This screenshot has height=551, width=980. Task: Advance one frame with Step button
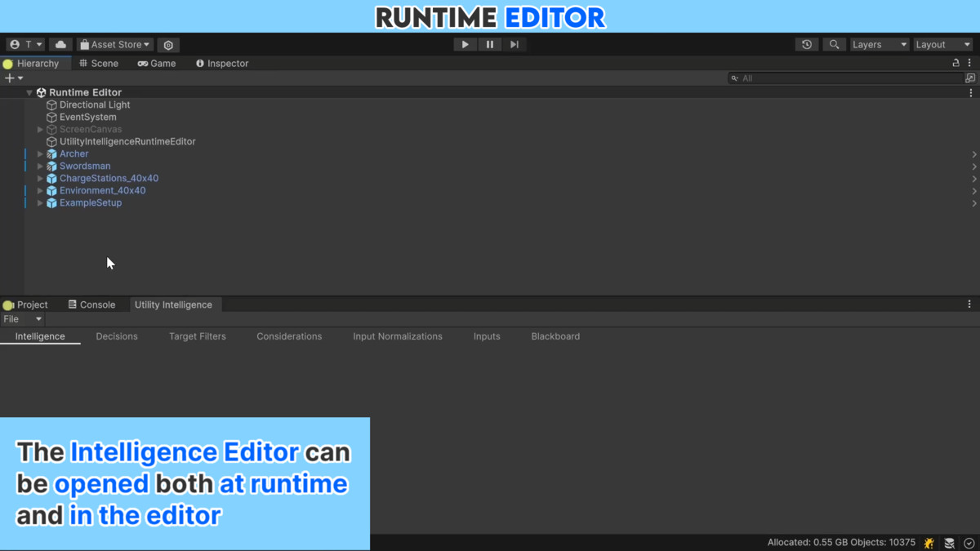(514, 45)
